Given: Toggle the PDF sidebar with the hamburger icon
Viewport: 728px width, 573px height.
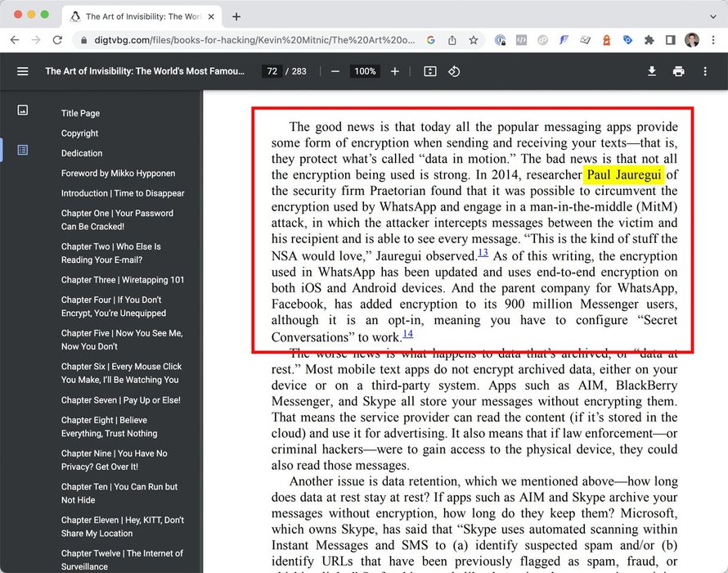Looking at the screenshot, I should pyautogui.click(x=23, y=71).
